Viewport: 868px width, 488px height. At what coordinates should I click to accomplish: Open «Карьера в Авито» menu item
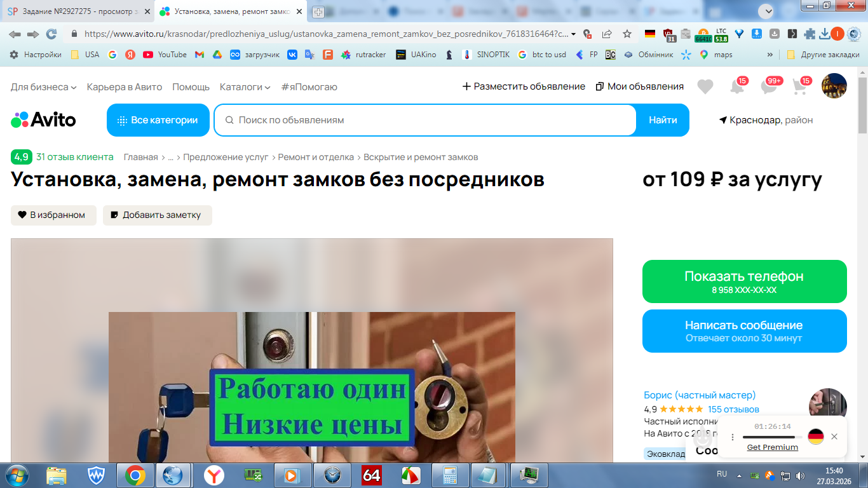coord(125,86)
